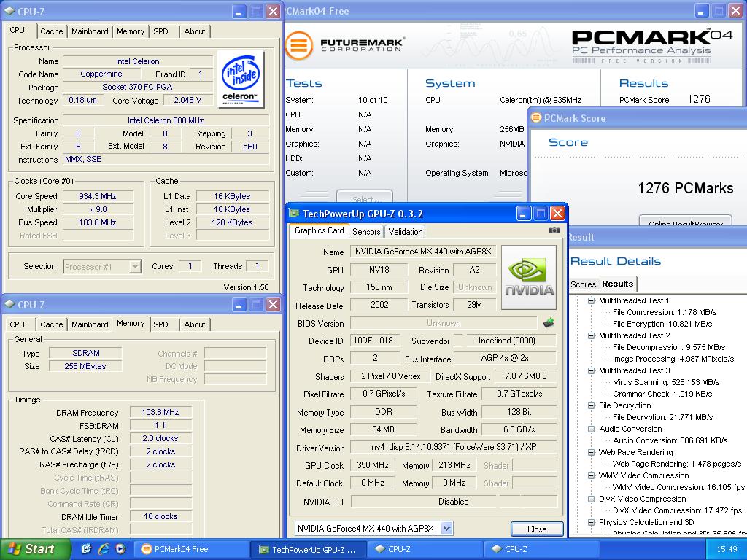747x560 pixels.
Task: Switch to CPU tab in lower CPU-Z
Action: [x=18, y=324]
